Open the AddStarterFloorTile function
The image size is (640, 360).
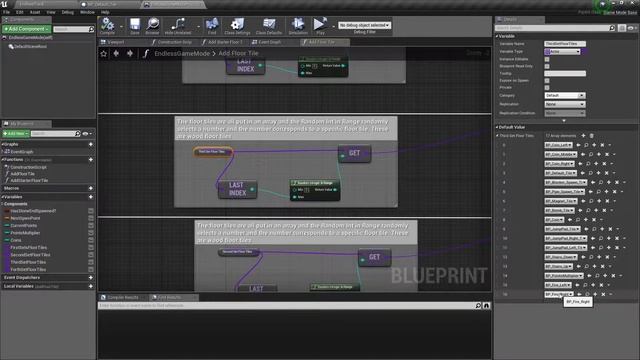(29, 180)
